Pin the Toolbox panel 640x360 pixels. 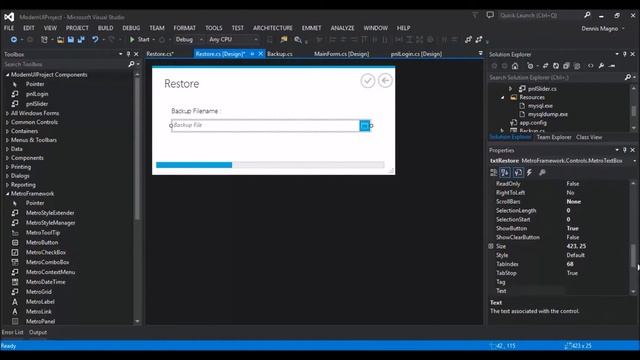(128, 54)
